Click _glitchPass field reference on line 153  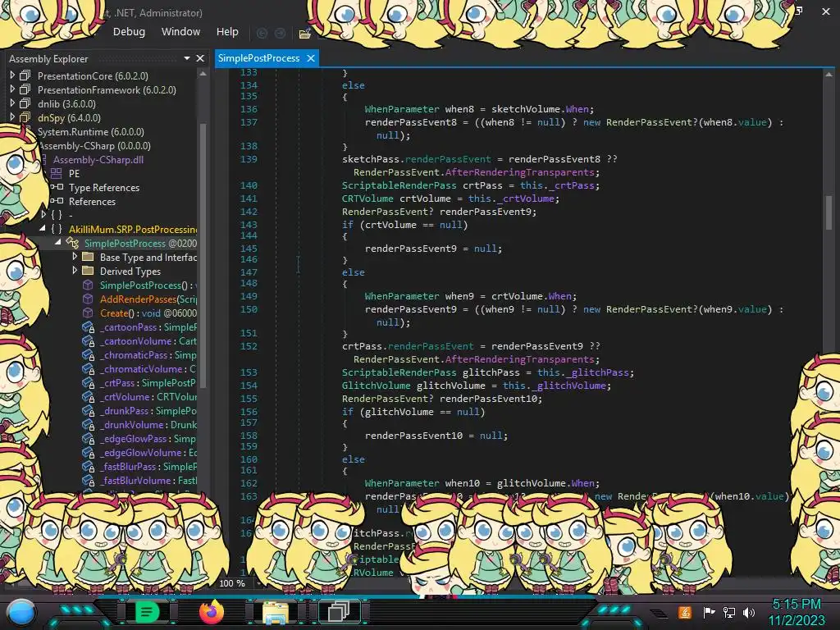pyautogui.click(x=597, y=372)
